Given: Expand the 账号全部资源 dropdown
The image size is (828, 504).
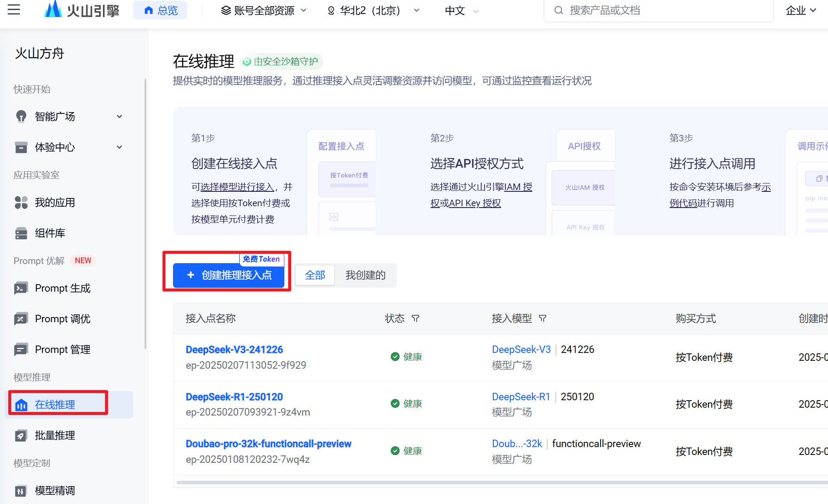Looking at the screenshot, I should coord(264,11).
